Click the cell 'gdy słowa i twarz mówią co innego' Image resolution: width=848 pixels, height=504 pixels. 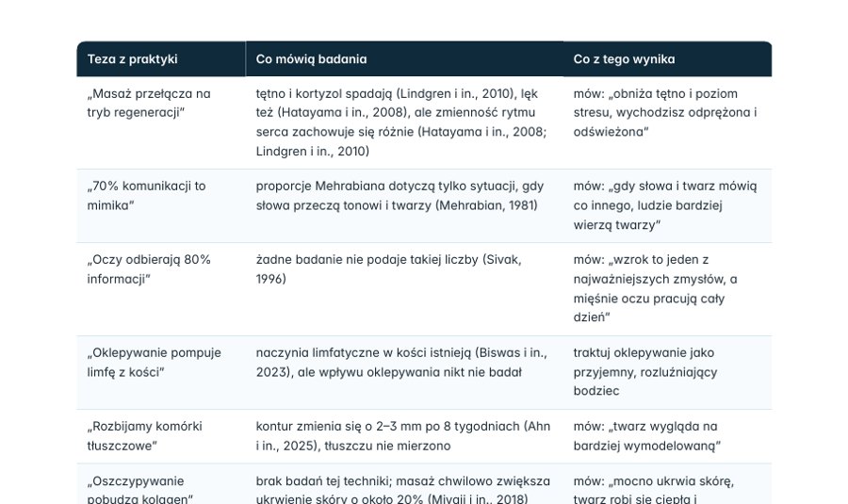coord(667,206)
